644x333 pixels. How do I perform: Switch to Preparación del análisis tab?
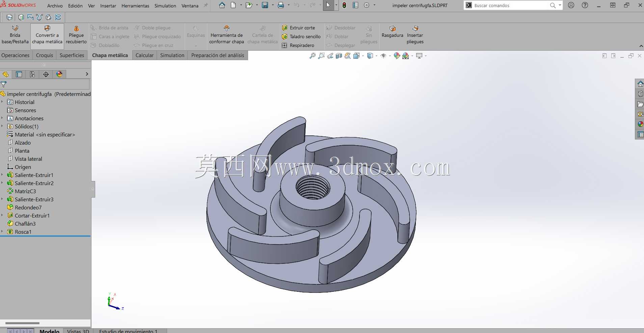pyautogui.click(x=218, y=55)
